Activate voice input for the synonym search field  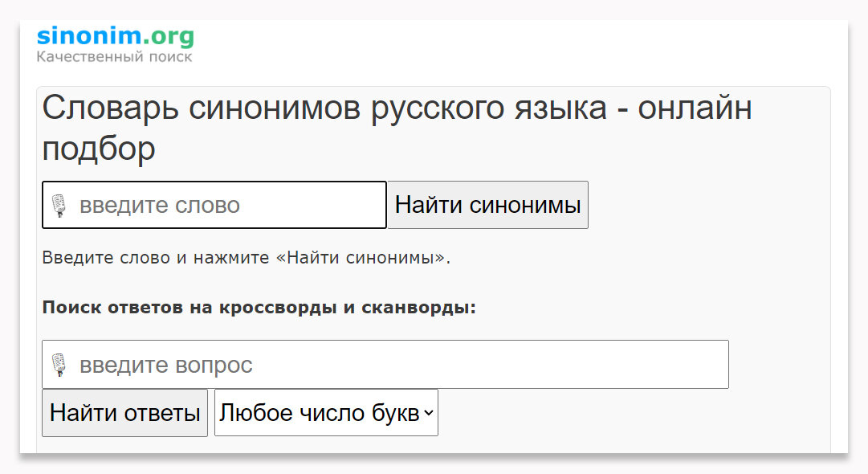[x=59, y=204]
